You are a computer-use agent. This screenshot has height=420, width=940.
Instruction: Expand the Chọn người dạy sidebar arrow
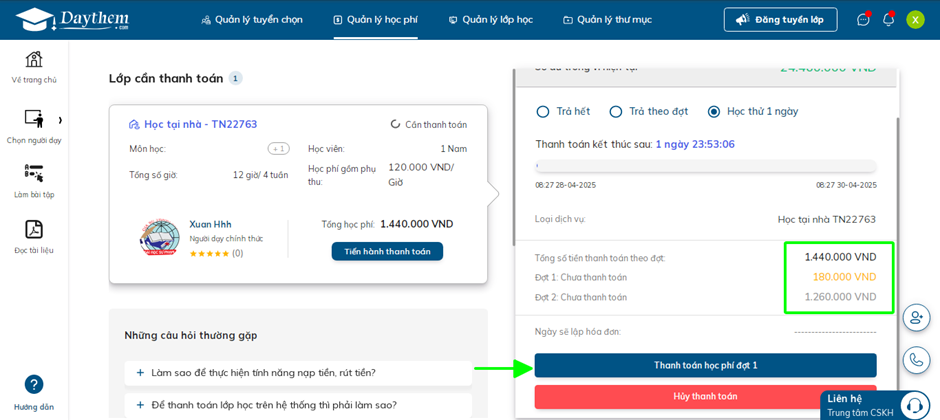pyautogui.click(x=60, y=120)
